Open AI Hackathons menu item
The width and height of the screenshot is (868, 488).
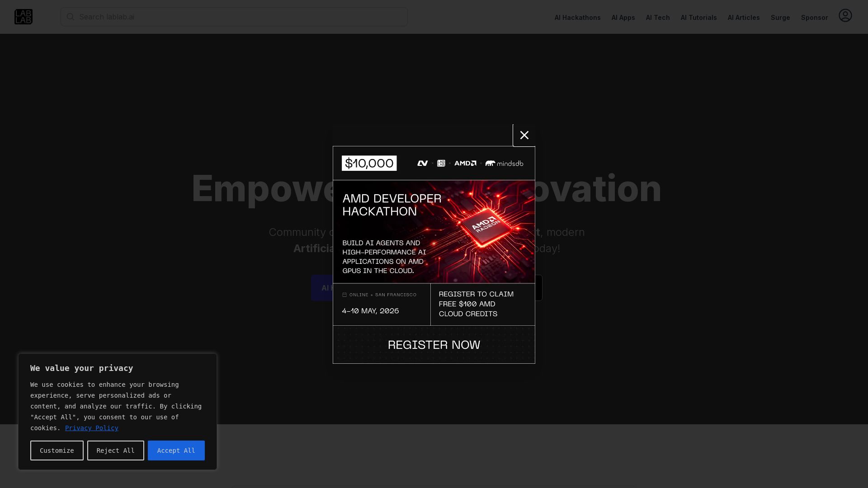click(577, 18)
